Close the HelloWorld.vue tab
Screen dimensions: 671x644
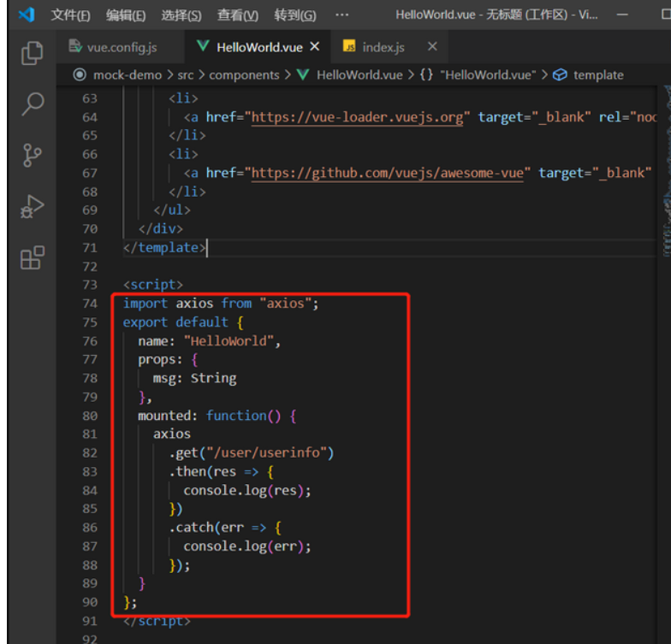315,46
